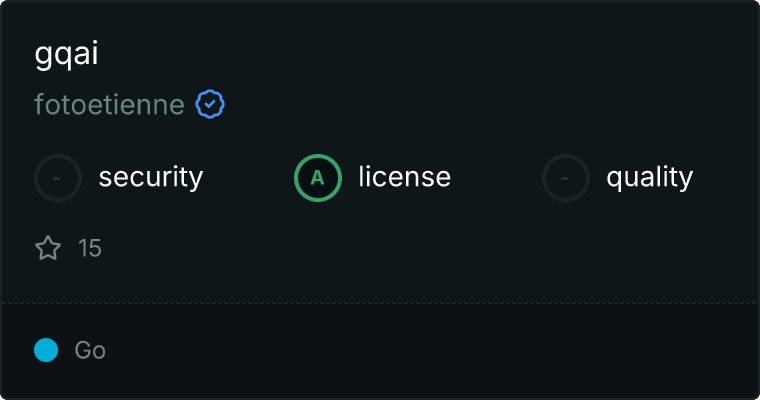Image resolution: width=760 pixels, height=400 pixels.
Task: Click the blue verified badge icon
Action: pyautogui.click(x=210, y=104)
